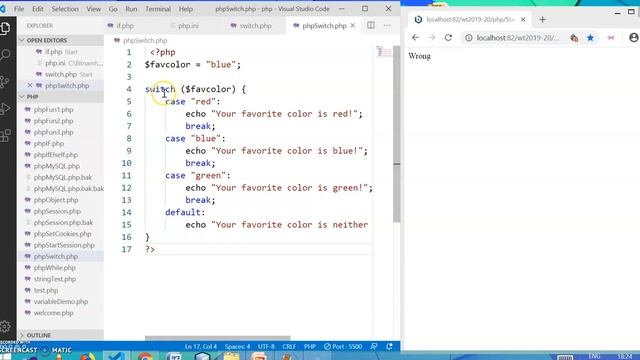Open the Go menu
Viewport: 640px width, 360px height.
coord(113,9)
